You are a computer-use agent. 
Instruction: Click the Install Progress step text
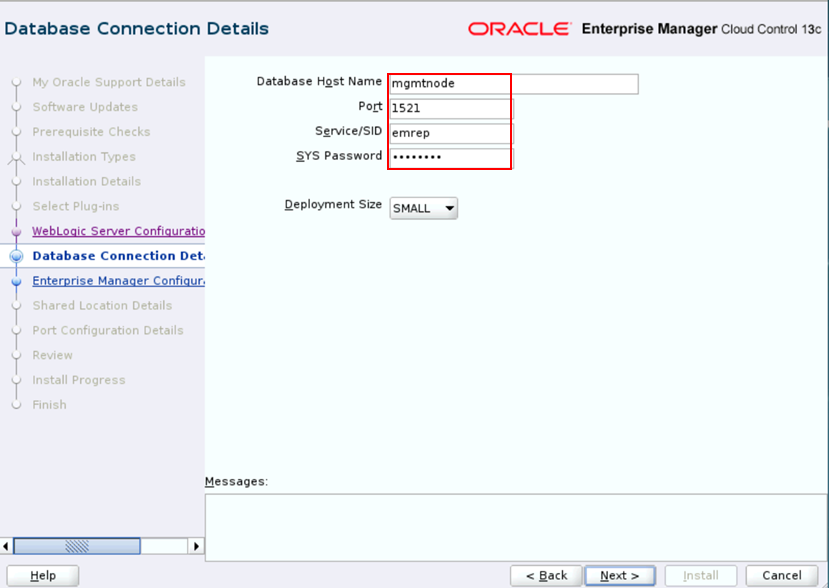[x=79, y=380]
